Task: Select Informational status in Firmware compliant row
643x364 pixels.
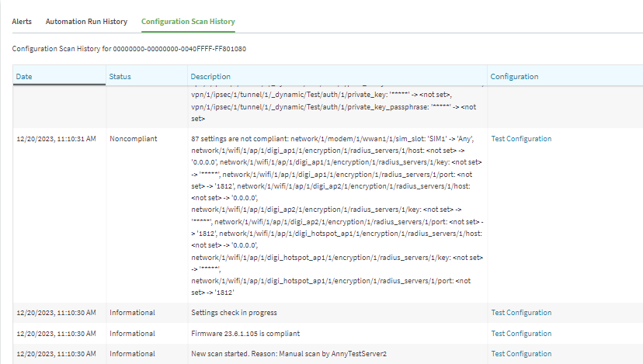Action: (x=132, y=334)
